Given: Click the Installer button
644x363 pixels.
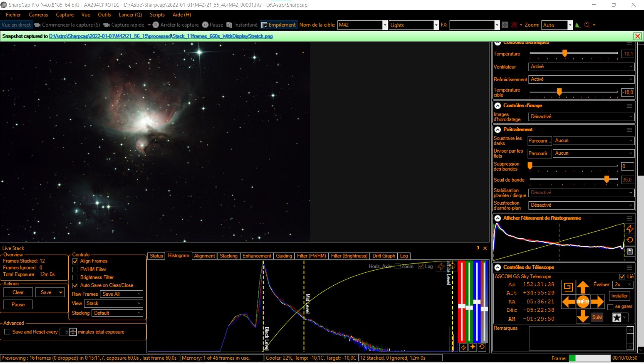Looking at the screenshot, I should [x=619, y=296].
